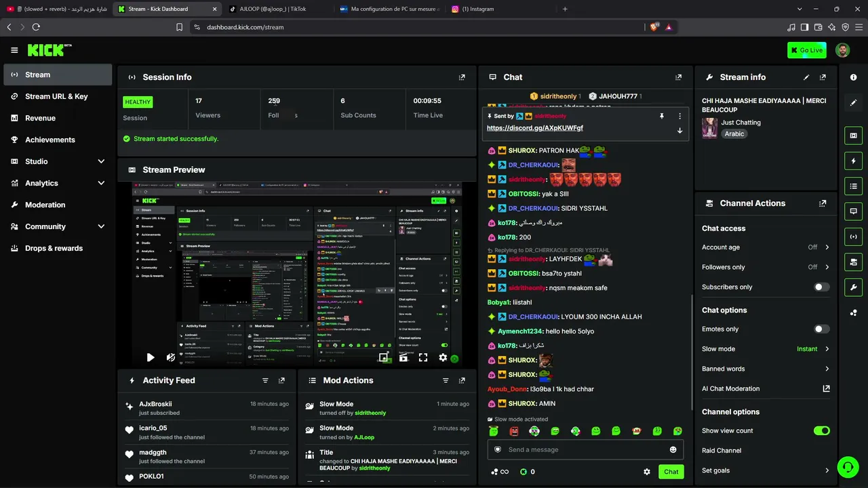
Task: Open the support headset chat bubble
Action: (x=848, y=467)
